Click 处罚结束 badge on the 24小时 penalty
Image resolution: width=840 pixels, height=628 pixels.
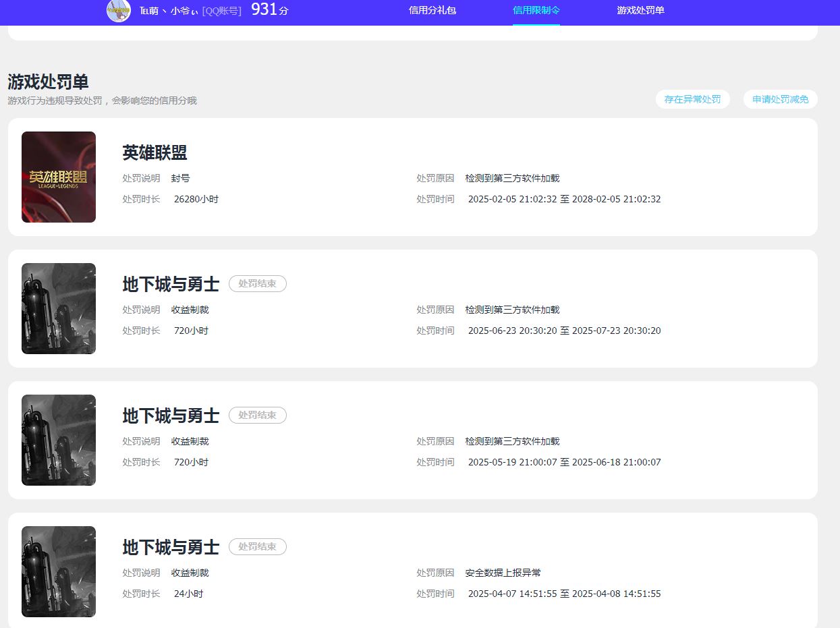258,547
